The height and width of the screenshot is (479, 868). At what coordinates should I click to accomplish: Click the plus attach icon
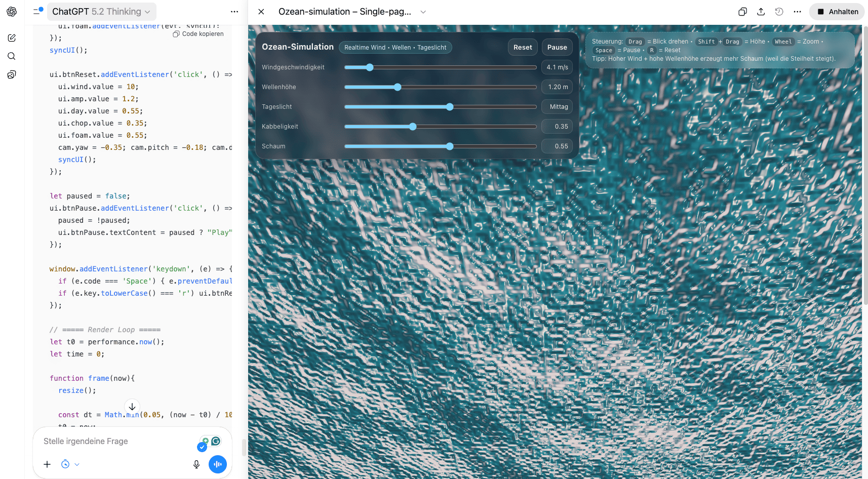47,464
